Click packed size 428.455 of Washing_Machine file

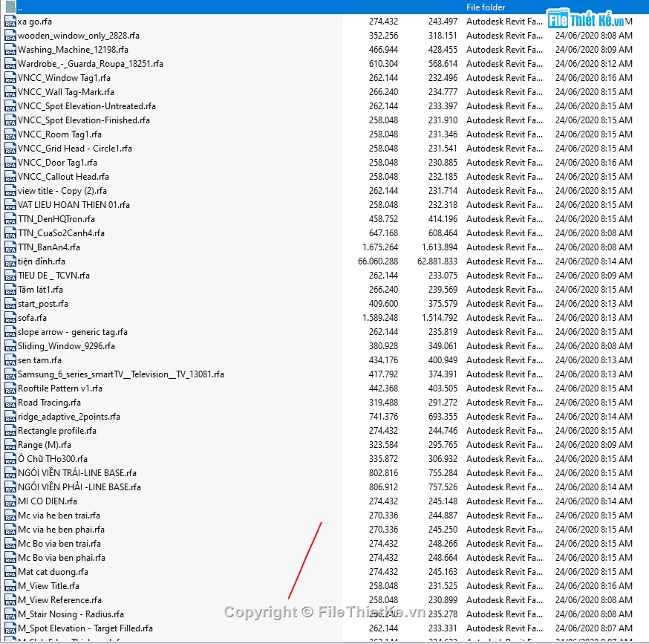click(443, 50)
